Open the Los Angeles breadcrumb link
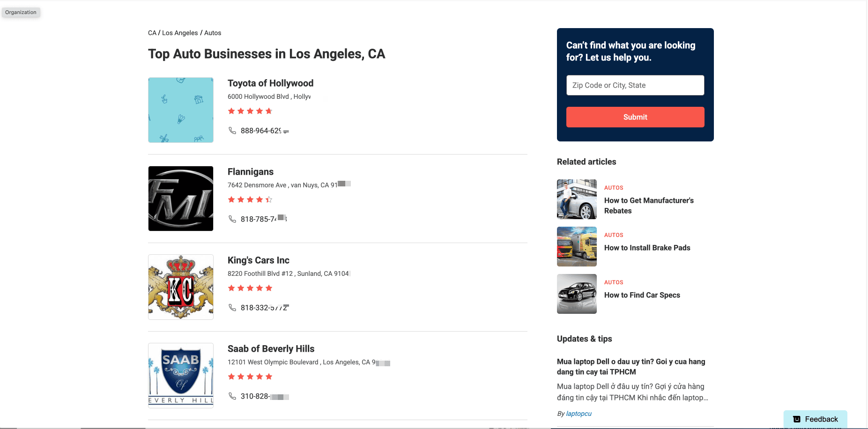The image size is (868, 429). 180,33
